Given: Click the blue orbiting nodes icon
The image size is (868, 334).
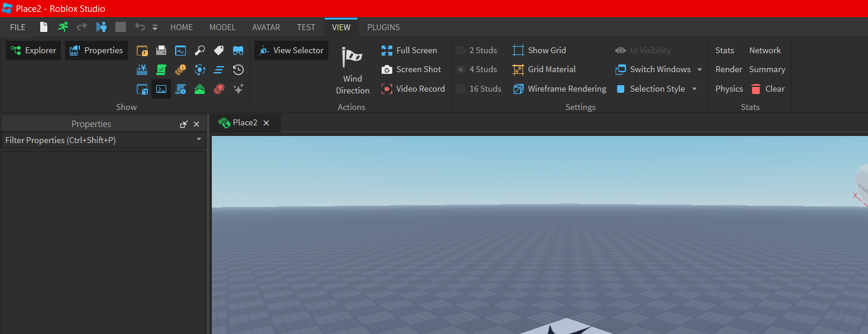Looking at the screenshot, I should coord(200,70).
